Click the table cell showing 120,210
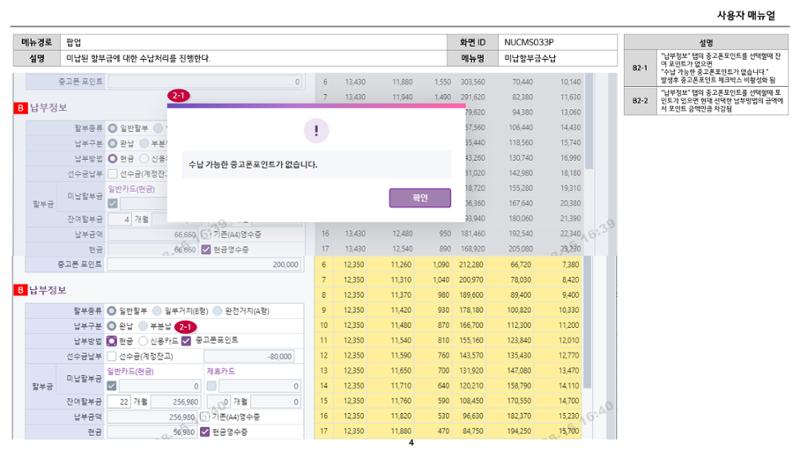This screenshot has width=800, height=450. pyautogui.click(x=471, y=386)
